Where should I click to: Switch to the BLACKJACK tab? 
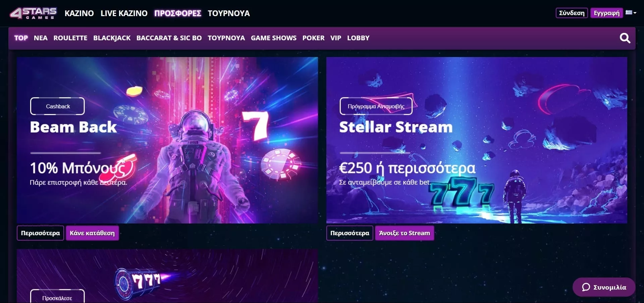pyautogui.click(x=112, y=38)
